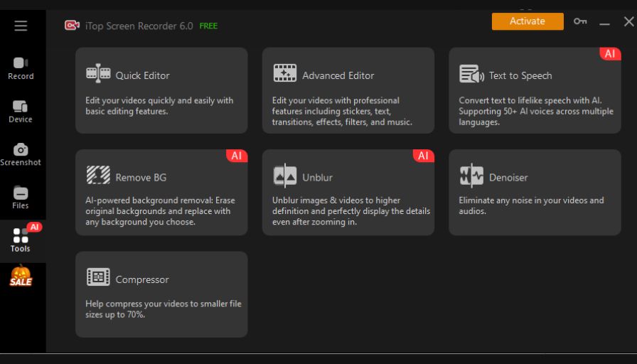Click the AI badge on Text to Speech
Screen dimensions: 637x364
pyautogui.click(x=610, y=54)
